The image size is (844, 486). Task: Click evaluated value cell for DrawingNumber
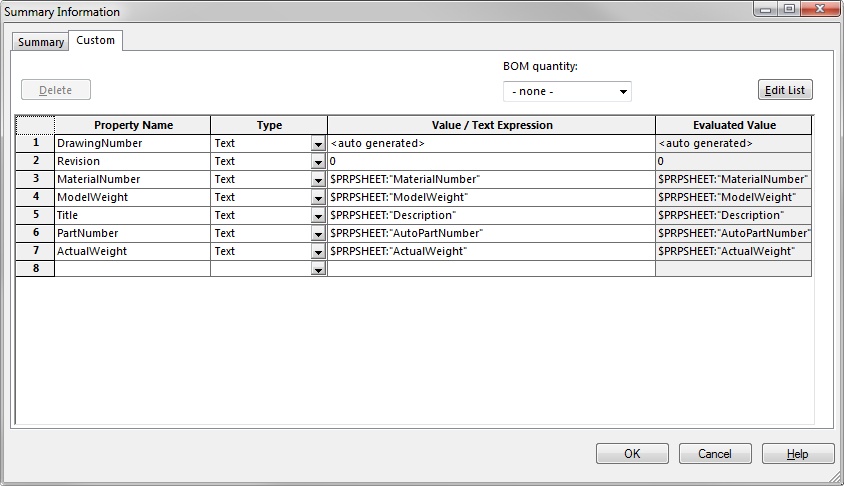tap(734, 143)
